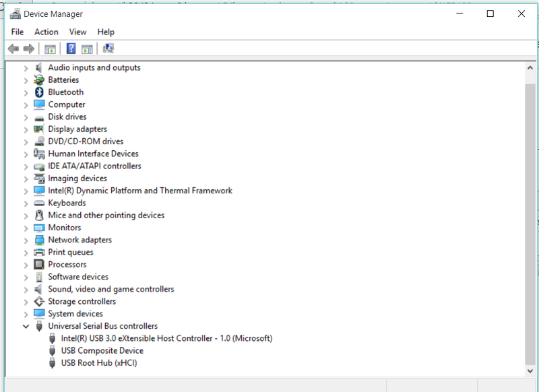Click the Human Interface Devices icon
This screenshot has height=392, width=539.
click(39, 154)
